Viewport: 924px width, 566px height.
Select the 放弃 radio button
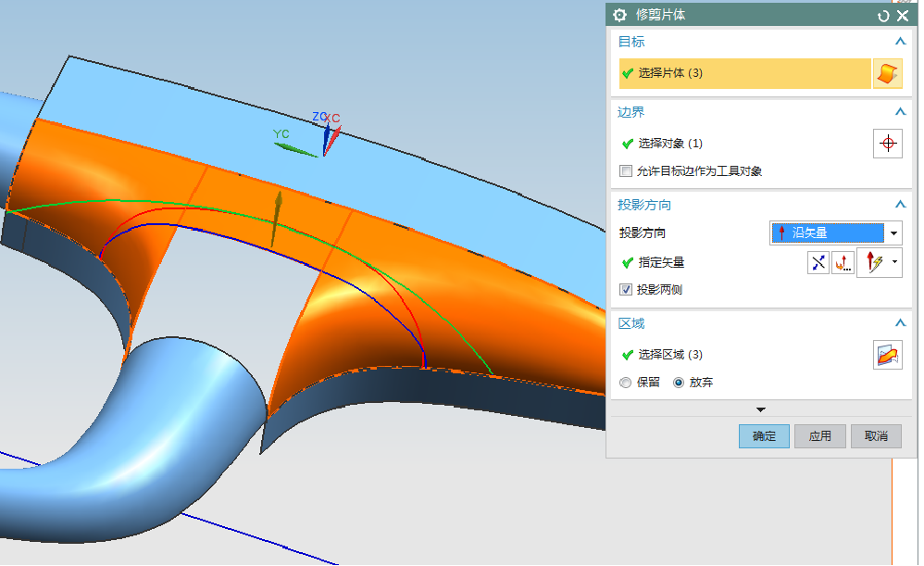(679, 383)
